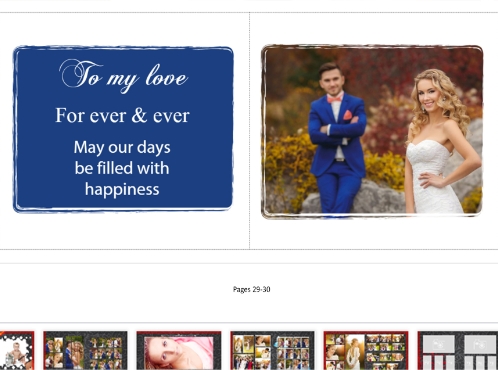Image resolution: width=498 pixels, height=370 pixels.
Task: Click the brushed border of blue text frame
Action: 123,48
